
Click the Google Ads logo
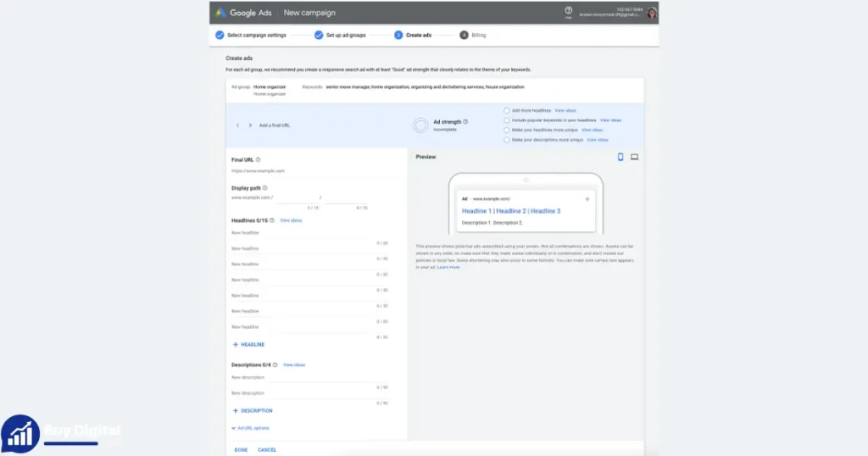point(220,13)
